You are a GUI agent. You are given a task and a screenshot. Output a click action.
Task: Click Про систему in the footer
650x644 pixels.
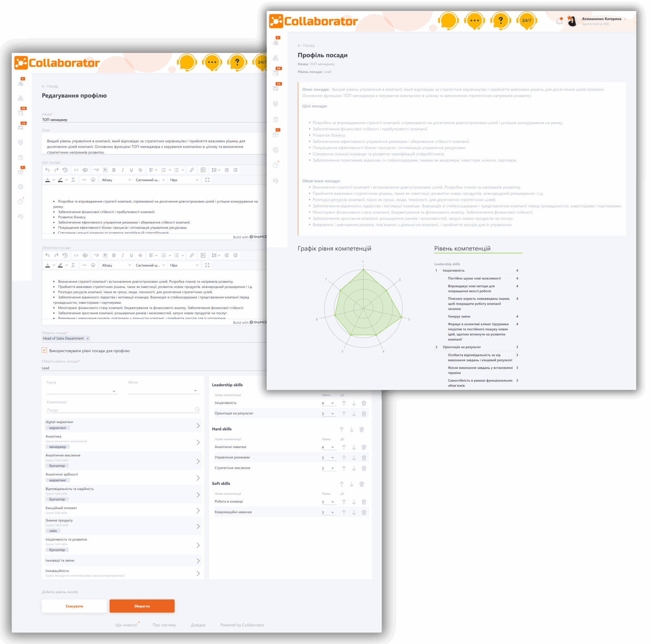pyautogui.click(x=165, y=625)
